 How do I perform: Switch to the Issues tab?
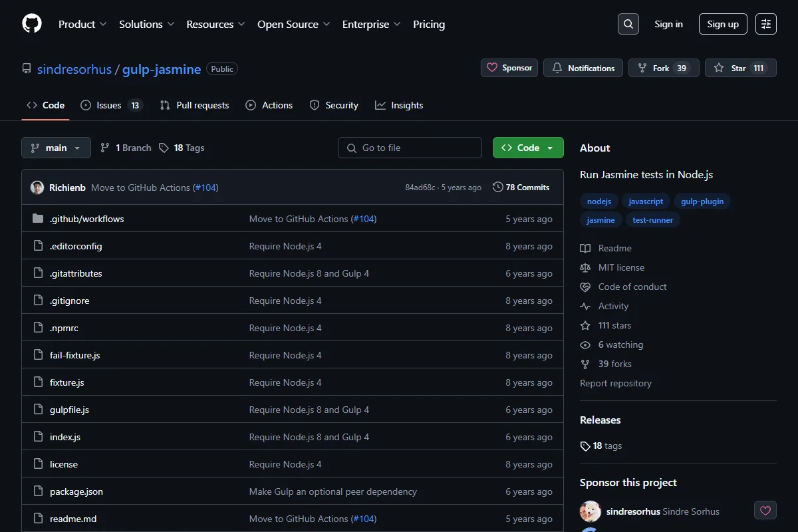coord(112,105)
